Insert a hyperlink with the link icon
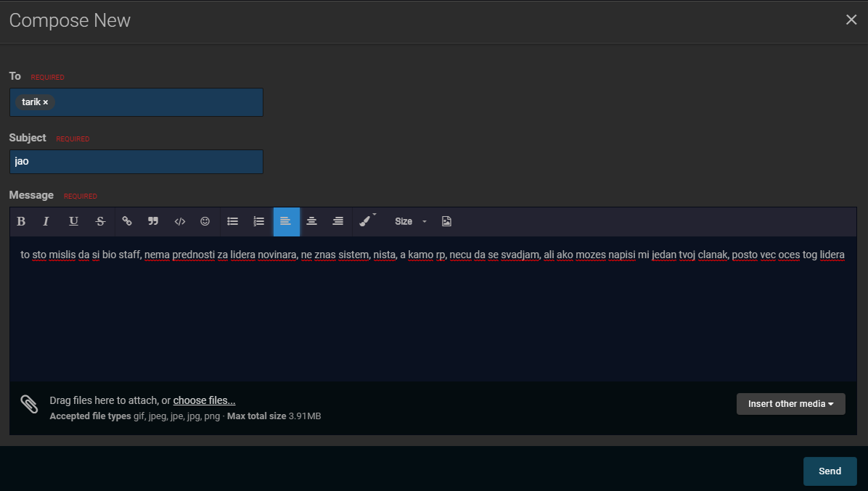Viewport: 868px width, 491px height. pos(127,222)
